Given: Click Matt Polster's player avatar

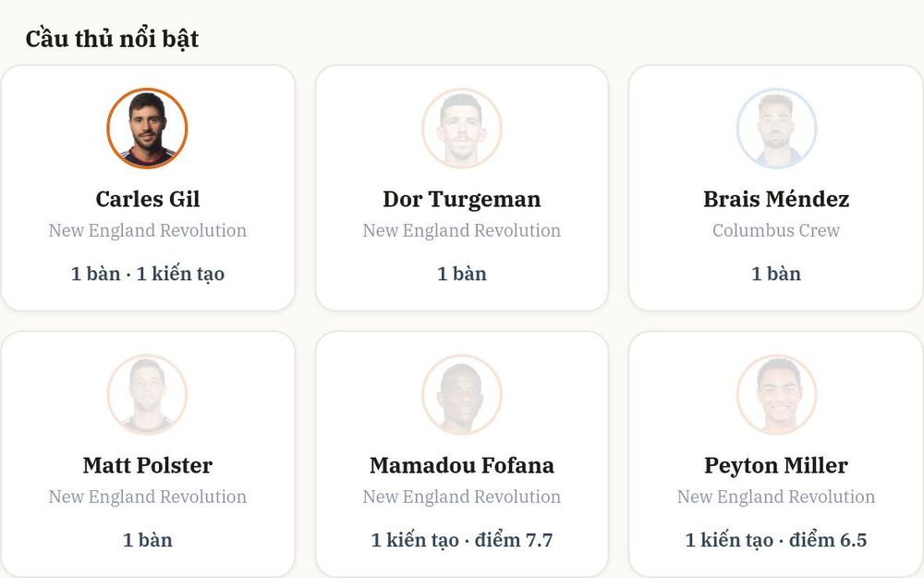Looking at the screenshot, I should point(147,395).
